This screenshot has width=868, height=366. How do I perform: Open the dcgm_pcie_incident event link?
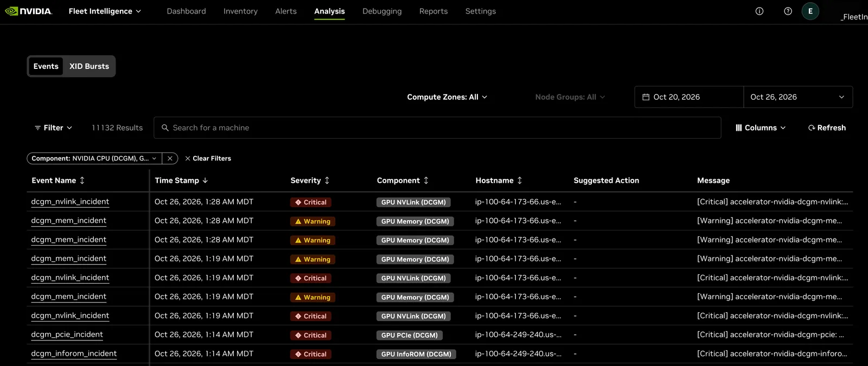(67, 335)
